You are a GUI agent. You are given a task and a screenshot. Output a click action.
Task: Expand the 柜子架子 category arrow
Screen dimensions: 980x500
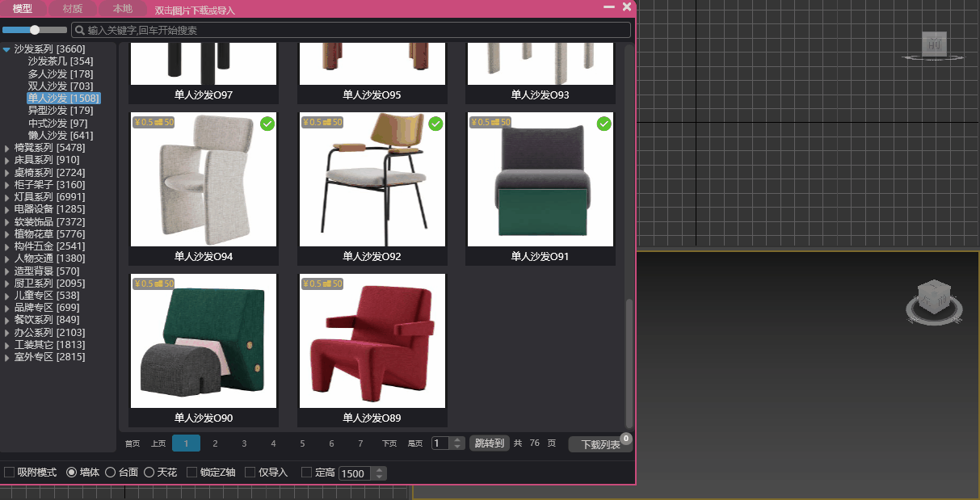point(7,185)
